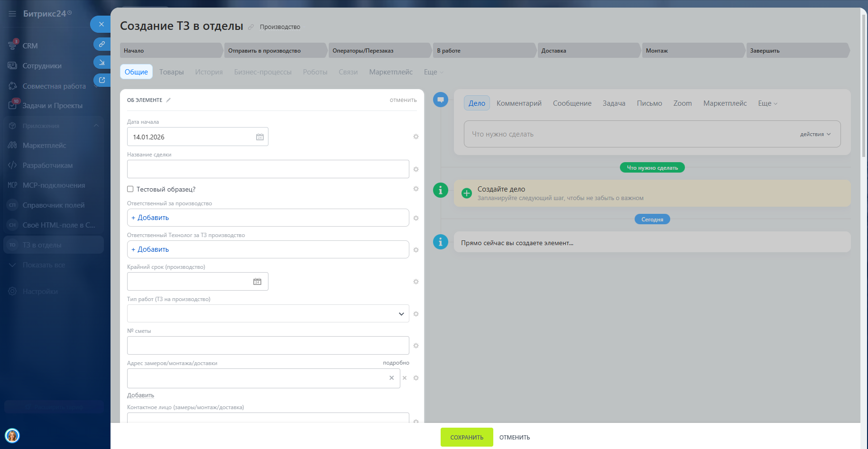Select the В работе pipeline stage
This screenshot has width=868, height=449.
pos(484,51)
